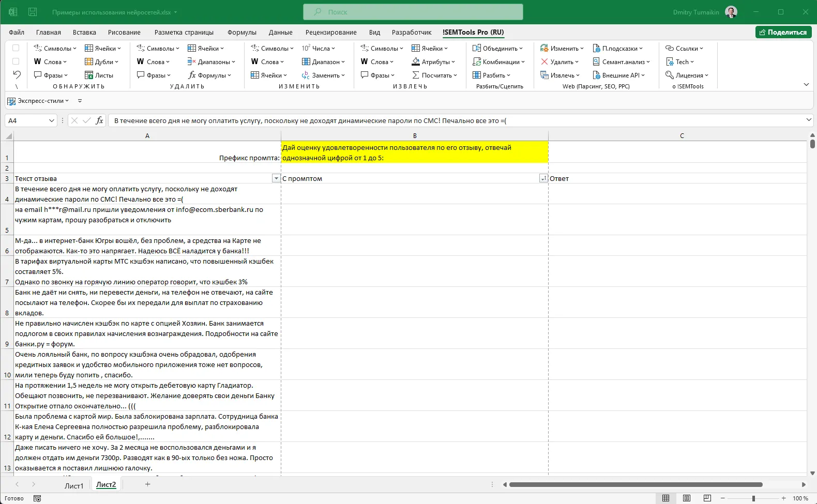Open the Экспресс-стили dropdown
Viewport: 817px width, 504px height.
pos(38,101)
